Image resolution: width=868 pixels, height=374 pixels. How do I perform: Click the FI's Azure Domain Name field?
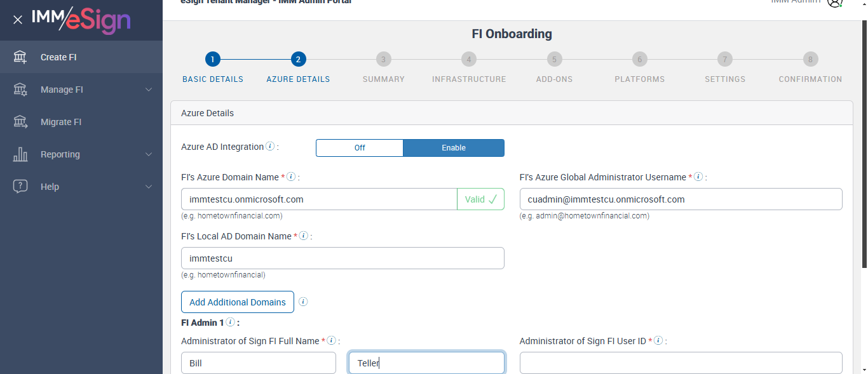point(319,199)
